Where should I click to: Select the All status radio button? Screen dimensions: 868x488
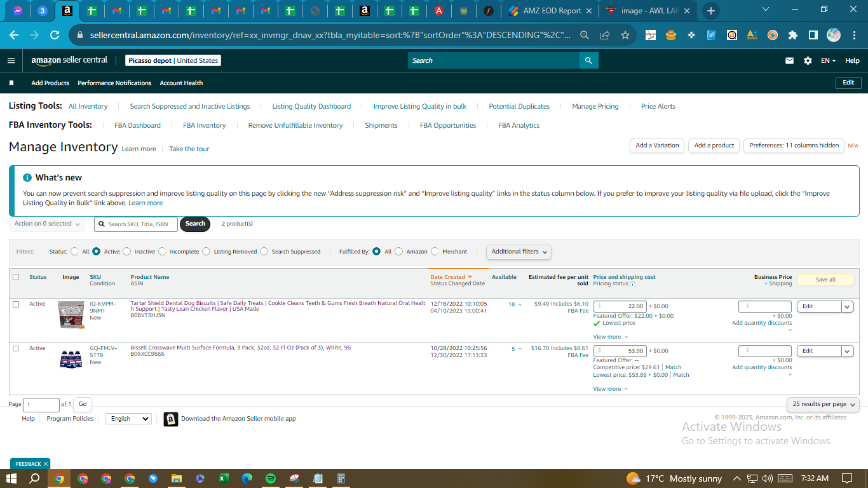75,252
